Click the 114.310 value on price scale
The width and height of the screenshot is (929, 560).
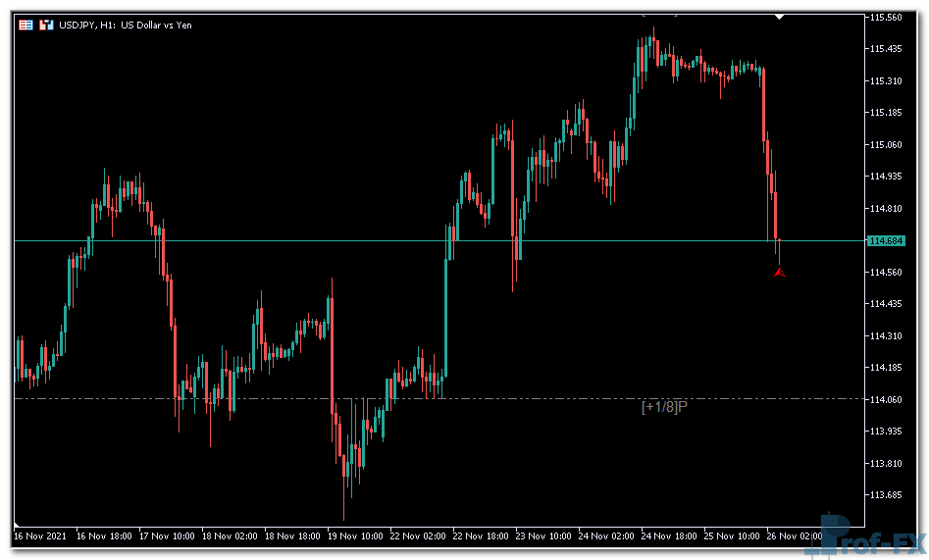(886, 336)
